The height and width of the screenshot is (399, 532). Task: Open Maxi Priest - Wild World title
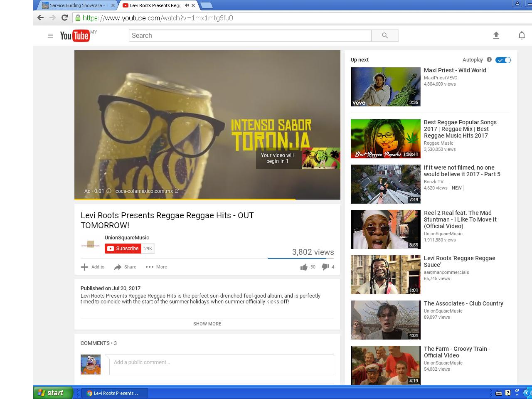455,70
